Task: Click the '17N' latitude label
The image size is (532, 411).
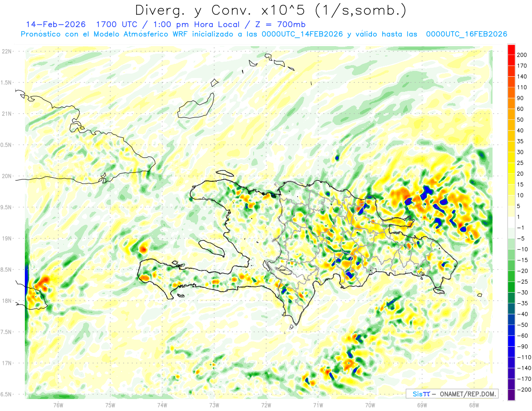Action: pyautogui.click(x=7, y=363)
